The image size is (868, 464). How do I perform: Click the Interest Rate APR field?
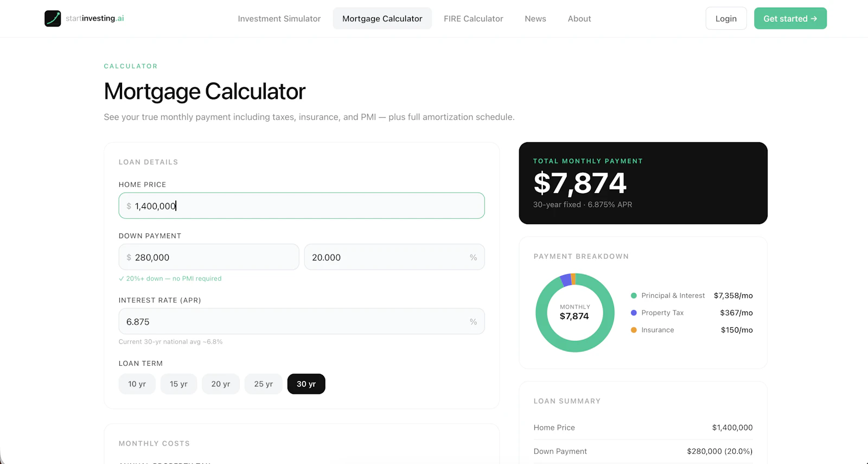tap(302, 321)
